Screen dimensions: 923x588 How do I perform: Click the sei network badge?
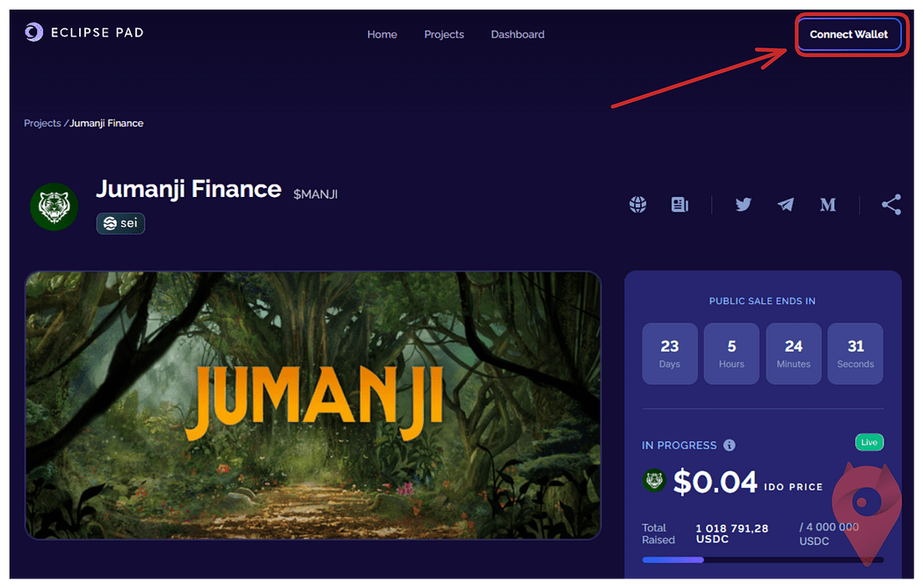click(x=120, y=223)
